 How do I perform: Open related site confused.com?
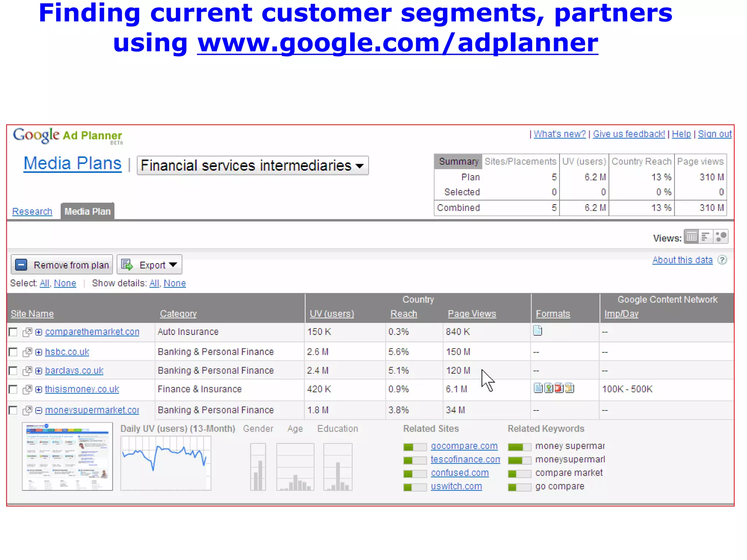click(460, 473)
